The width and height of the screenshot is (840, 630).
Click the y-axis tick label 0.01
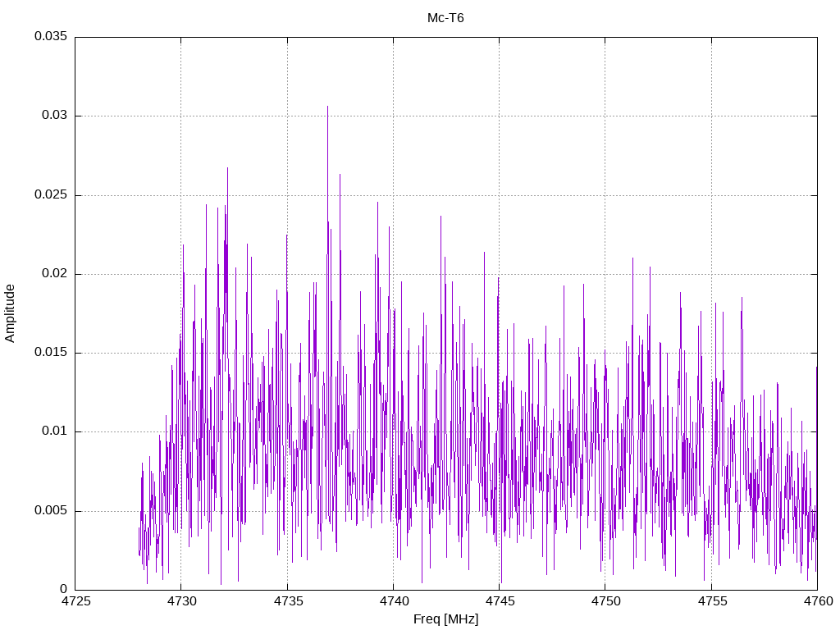tap(55, 431)
